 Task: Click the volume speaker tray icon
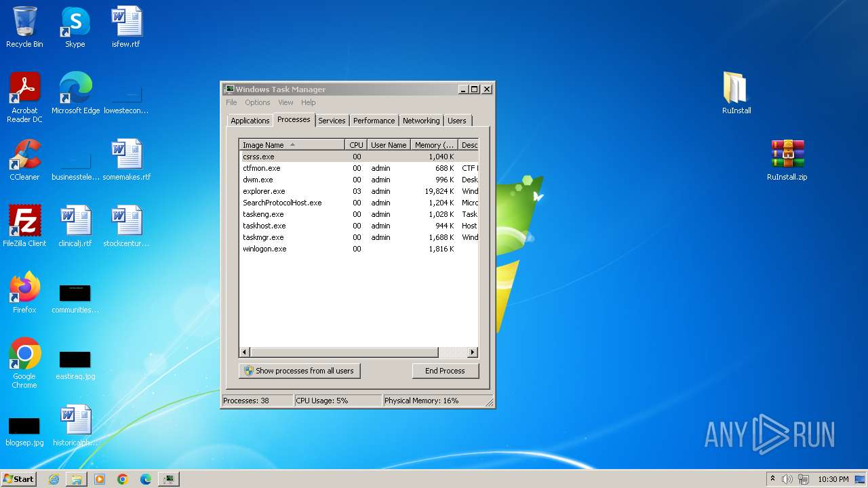click(787, 479)
